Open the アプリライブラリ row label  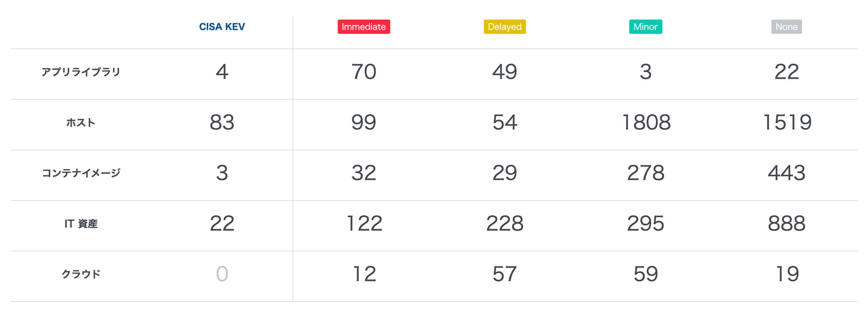pos(81,72)
